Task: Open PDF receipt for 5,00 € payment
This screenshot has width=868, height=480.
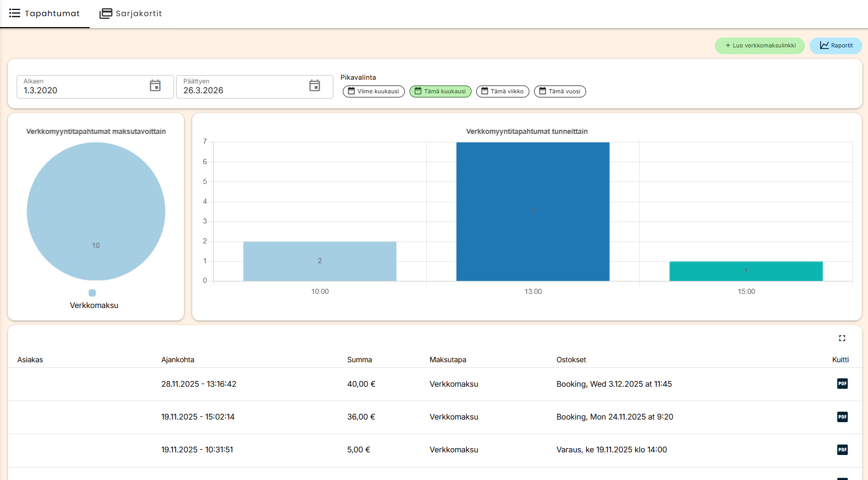Action: tap(842, 449)
